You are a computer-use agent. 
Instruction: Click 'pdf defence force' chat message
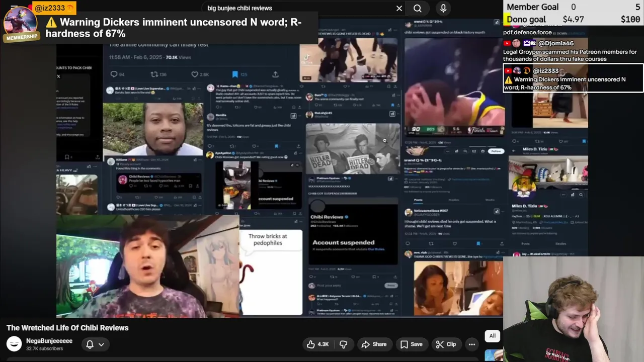pos(527,32)
